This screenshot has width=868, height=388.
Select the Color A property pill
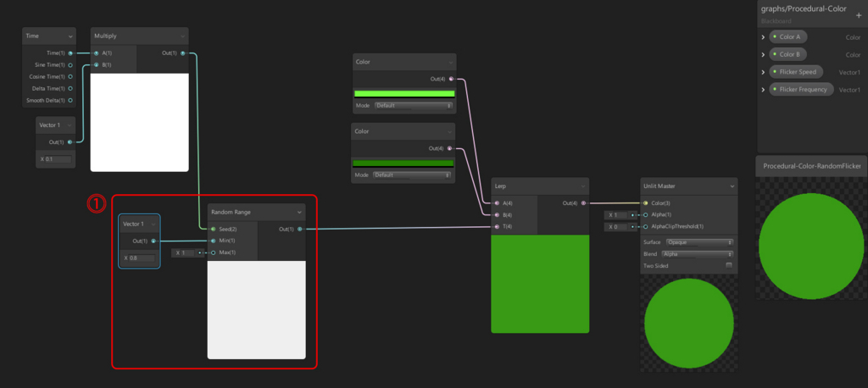(787, 37)
